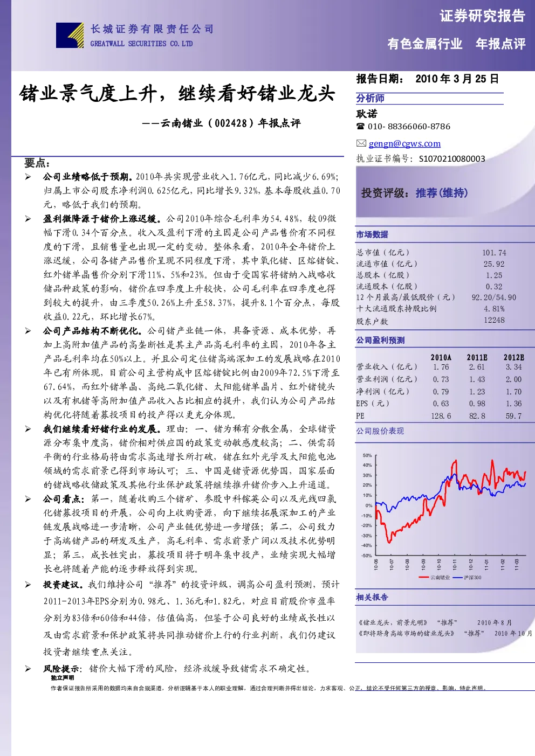Click the report date 2010年3月25日
Viewport: 535px width, 756px height.
pyautogui.click(x=457, y=79)
